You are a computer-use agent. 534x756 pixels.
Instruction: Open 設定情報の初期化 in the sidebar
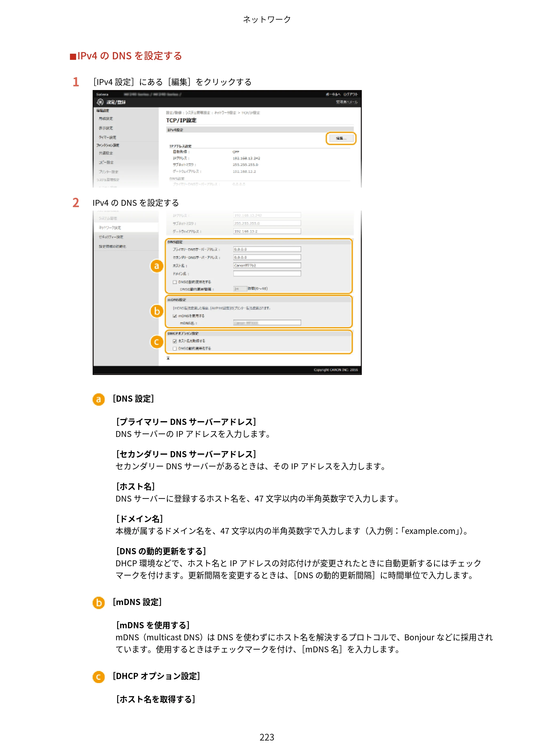[112, 246]
